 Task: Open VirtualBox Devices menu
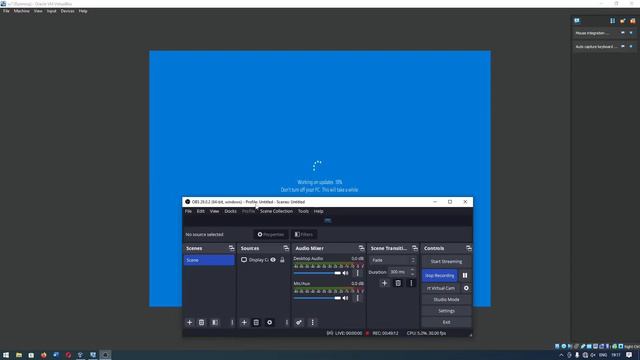[x=67, y=11]
